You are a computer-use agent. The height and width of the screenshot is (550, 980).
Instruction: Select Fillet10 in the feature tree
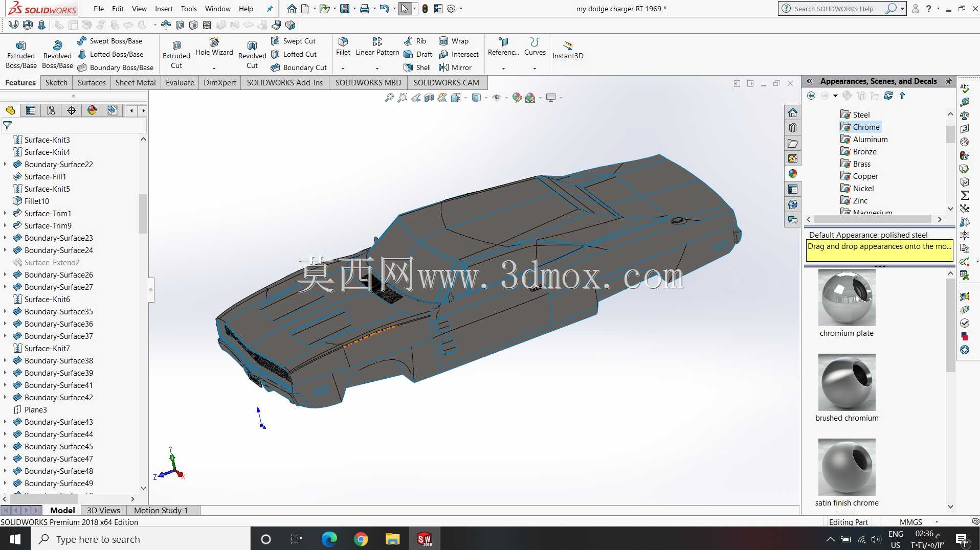(31, 201)
